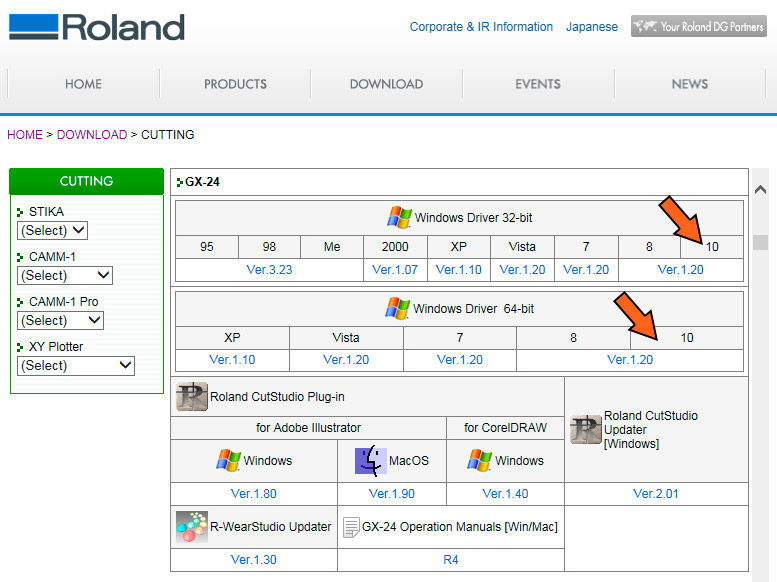Click the Roland CutStudio Plug-in icon
The image size is (777, 582).
tap(191, 397)
